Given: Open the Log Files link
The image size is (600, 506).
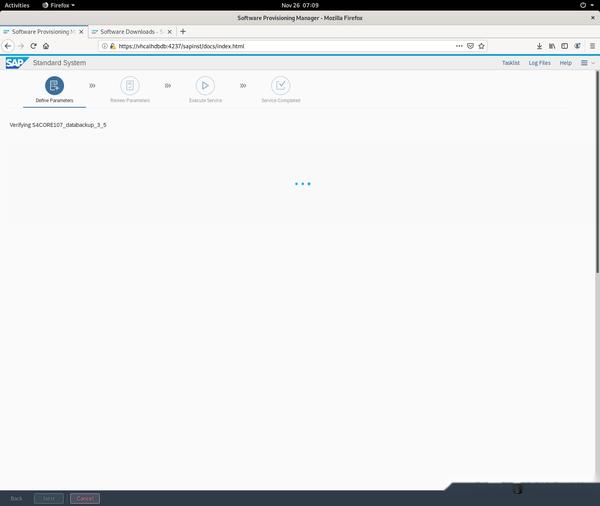Looking at the screenshot, I should tap(540, 63).
